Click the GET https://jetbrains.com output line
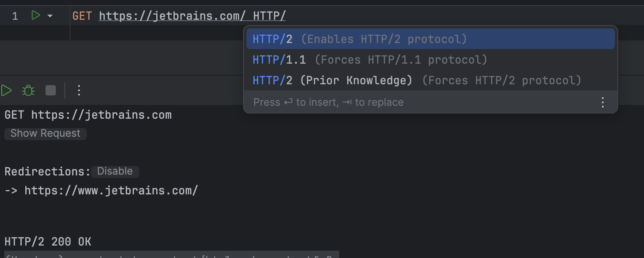644x258 pixels. 88,115
